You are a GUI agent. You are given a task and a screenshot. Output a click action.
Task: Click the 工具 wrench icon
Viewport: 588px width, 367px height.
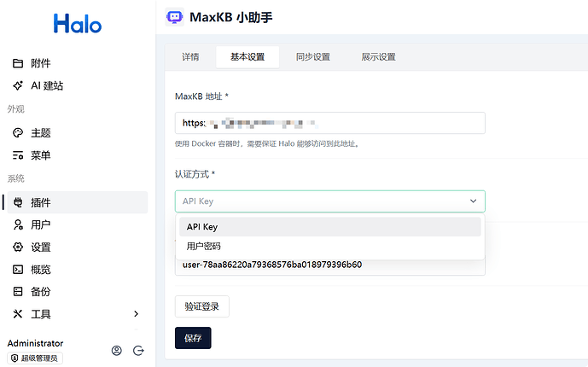tap(18, 314)
